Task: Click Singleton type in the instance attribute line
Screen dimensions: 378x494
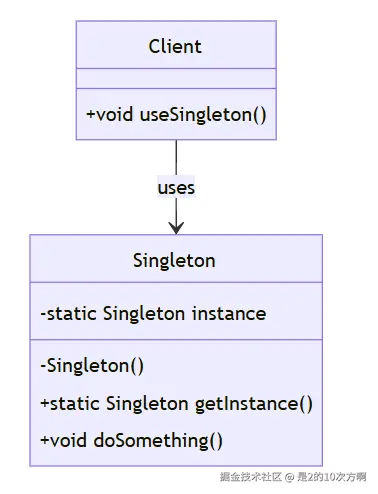Action: tap(144, 314)
